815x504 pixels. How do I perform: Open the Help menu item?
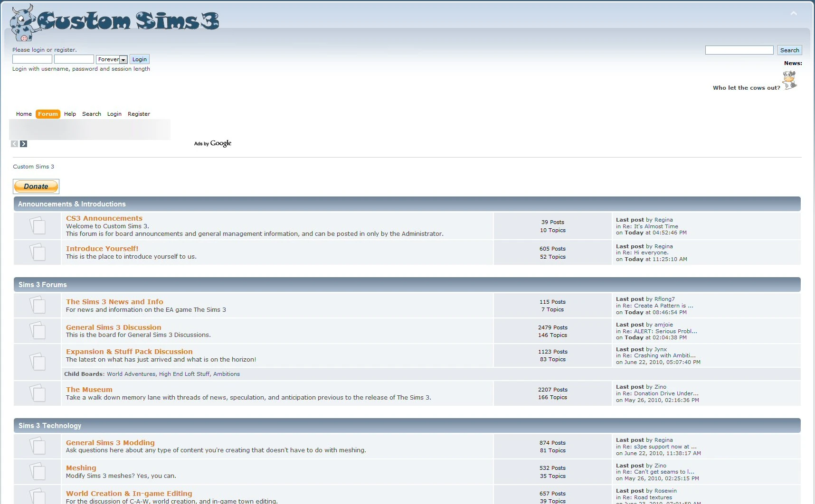click(x=70, y=114)
